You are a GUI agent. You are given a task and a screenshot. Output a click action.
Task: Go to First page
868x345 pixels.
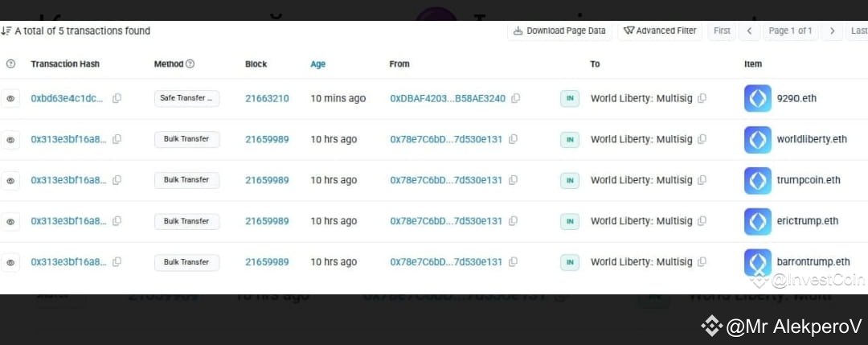click(x=722, y=31)
